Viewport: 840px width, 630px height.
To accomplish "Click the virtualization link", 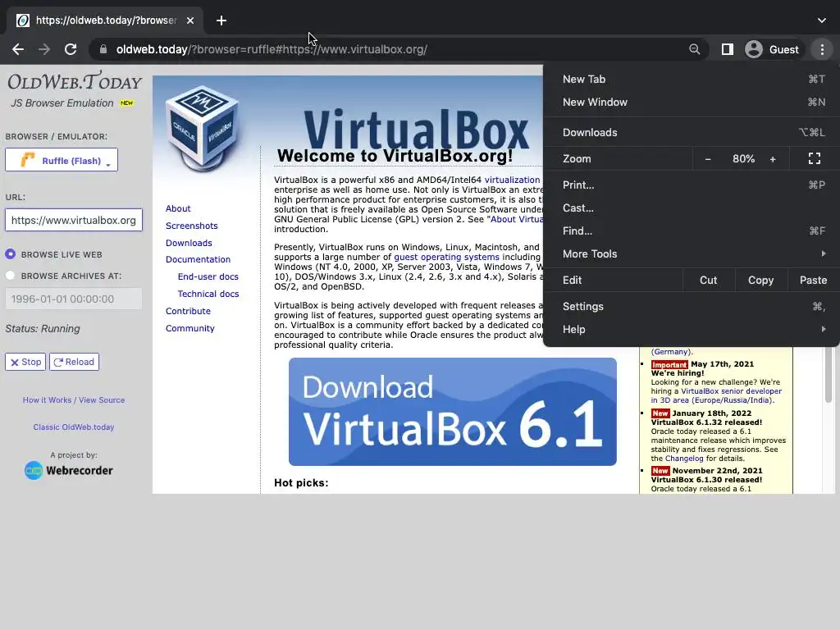I will pyautogui.click(x=512, y=180).
